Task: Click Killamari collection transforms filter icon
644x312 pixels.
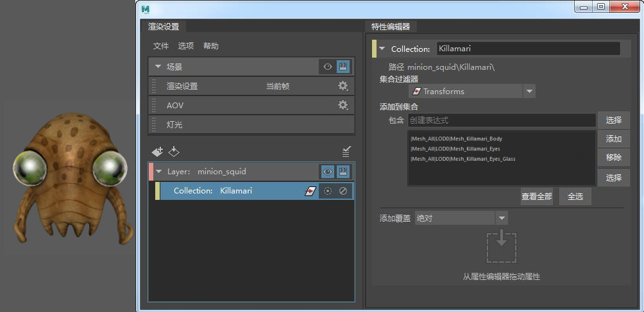Action: pos(310,191)
